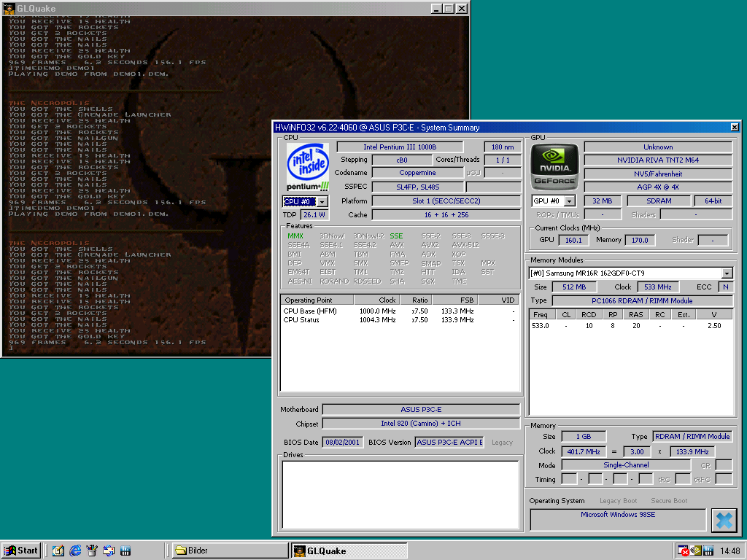The image size is (747, 560).
Task: Select the CPU Base (HFM) row
Action: 400,311
